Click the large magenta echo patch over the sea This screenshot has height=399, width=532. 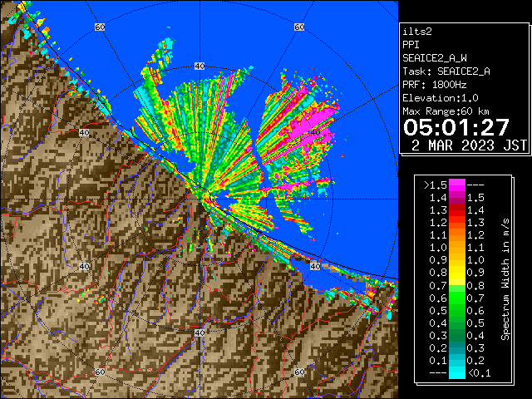[313, 124]
